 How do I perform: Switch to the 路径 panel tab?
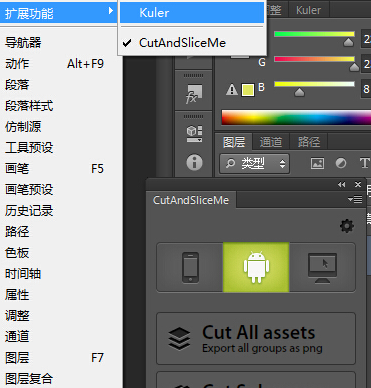[309, 142]
